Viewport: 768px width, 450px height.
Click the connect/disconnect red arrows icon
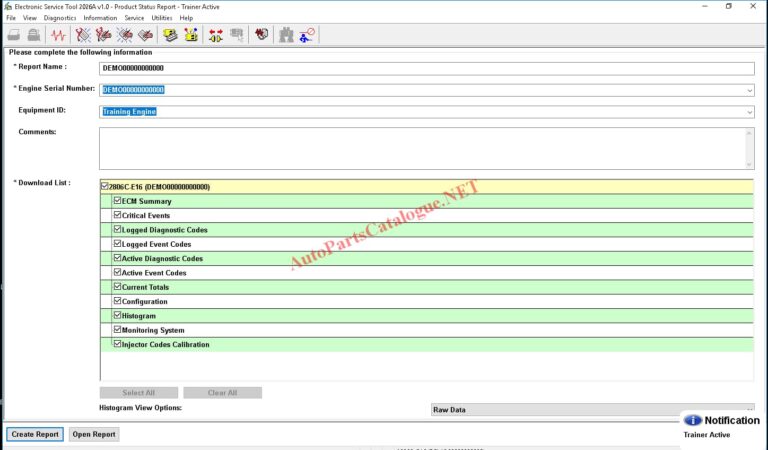[216, 35]
